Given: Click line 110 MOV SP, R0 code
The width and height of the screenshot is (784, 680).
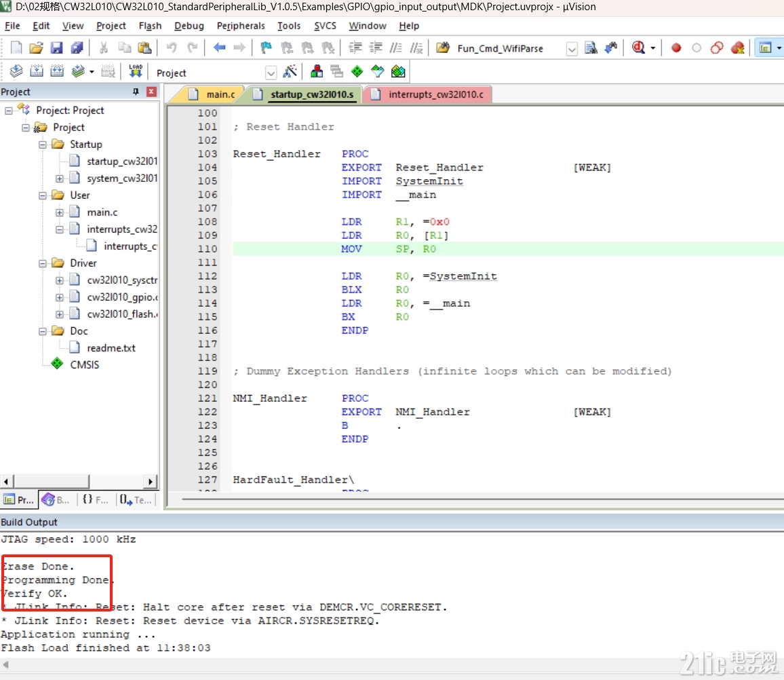Looking at the screenshot, I should click(x=389, y=249).
